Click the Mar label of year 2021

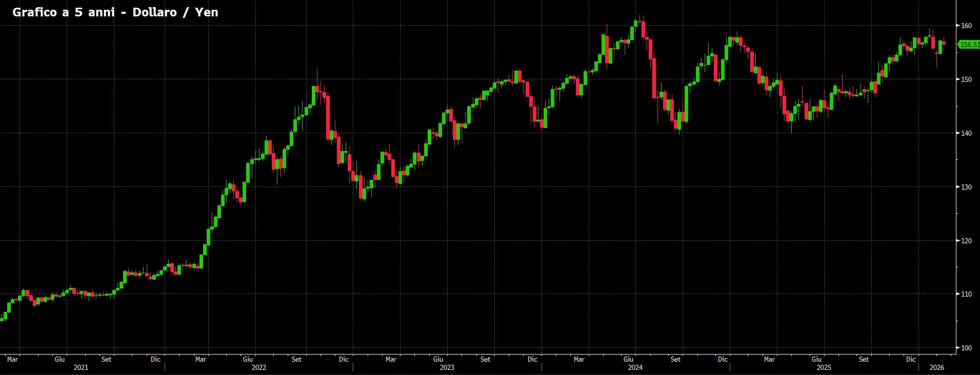pyautogui.click(x=12, y=359)
